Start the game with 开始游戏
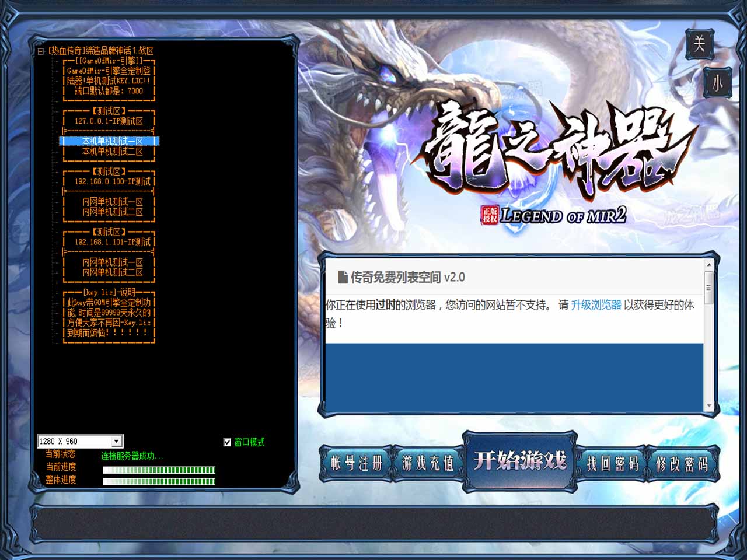Viewport: 747px width, 560px height. click(520, 461)
